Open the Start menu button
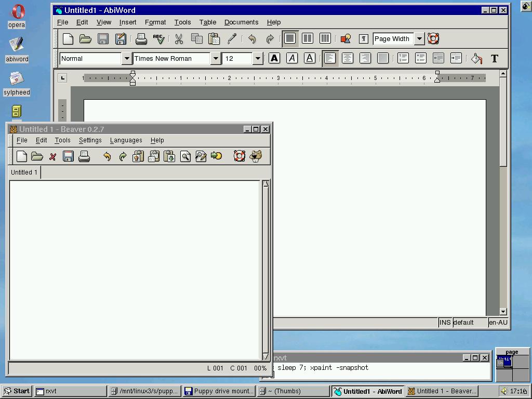Screen dimensions: 532x399 point(17,391)
